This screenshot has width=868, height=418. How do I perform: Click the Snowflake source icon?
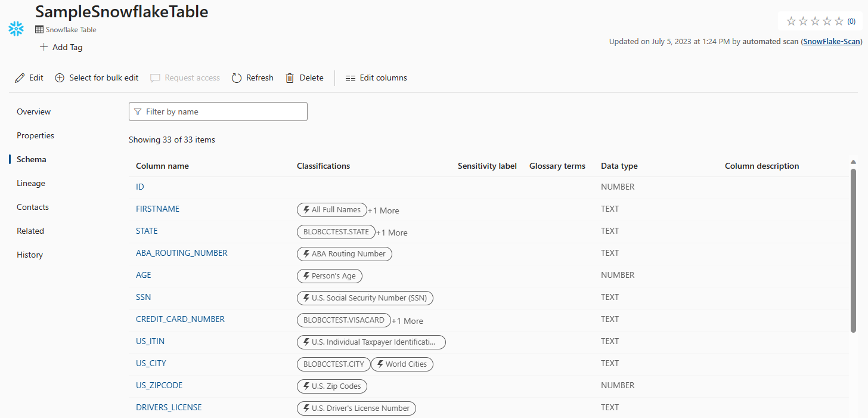click(x=15, y=28)
